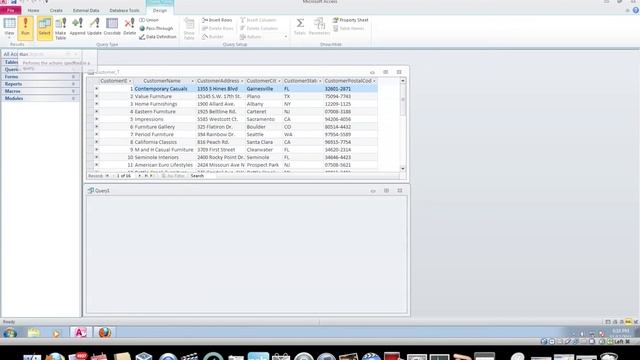The image size is (640, 360).
Task: Expand the Modules group in navigation pane
Action: point(40,98)
